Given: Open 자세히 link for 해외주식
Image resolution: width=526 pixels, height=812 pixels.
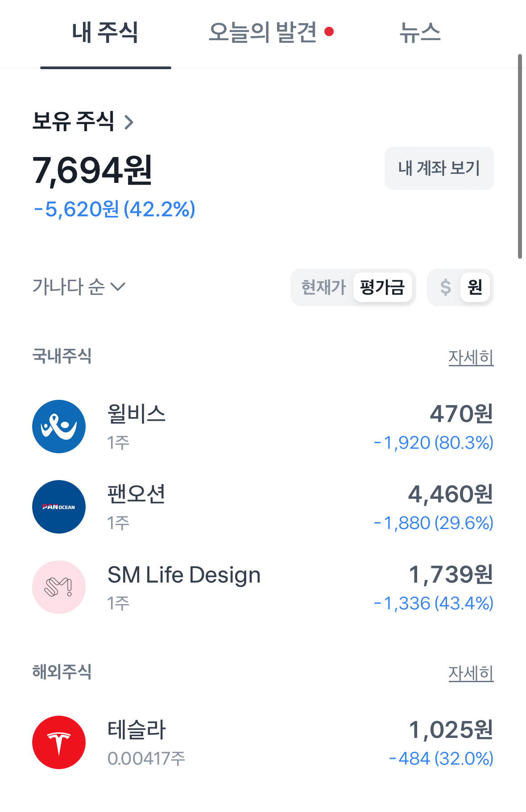Looking at the screenshot, I should [x=471, y=673].
